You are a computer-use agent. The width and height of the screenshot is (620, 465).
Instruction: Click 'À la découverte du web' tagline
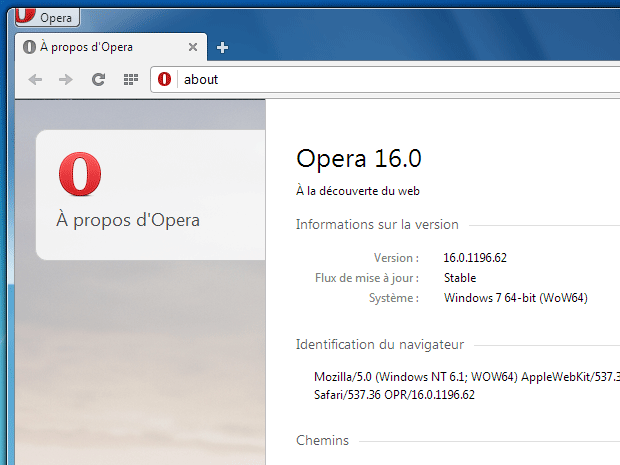click(357, 191)
